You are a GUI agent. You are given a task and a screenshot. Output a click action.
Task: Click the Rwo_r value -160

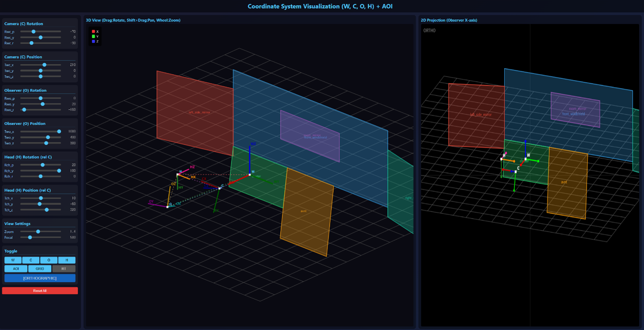coord(72,109)
